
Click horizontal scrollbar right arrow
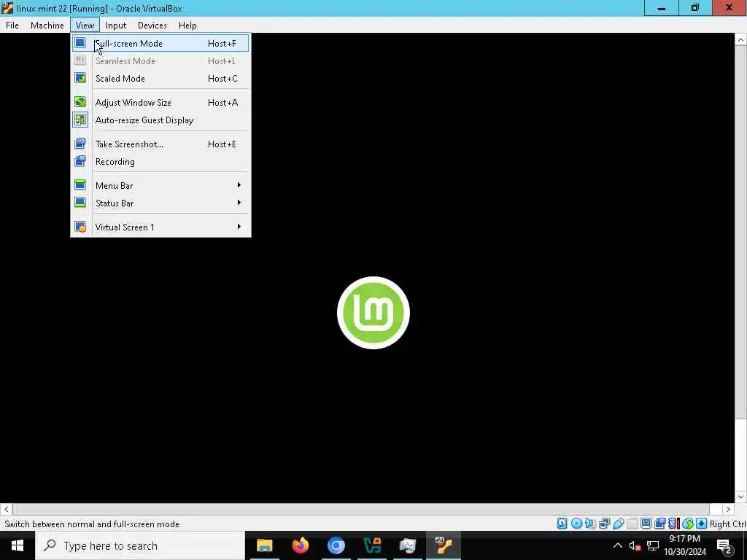(x=728, y=509)
